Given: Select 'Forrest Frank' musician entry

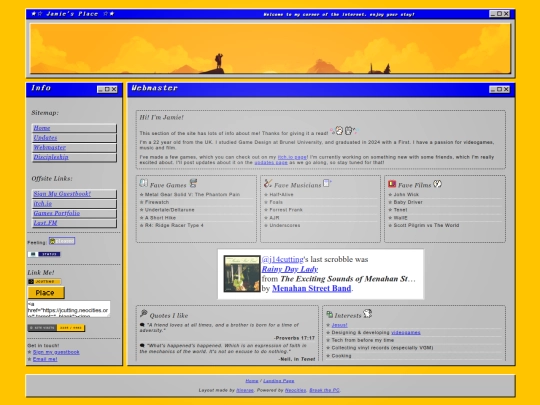Looking at the screenshot, I should click(286, 210).
